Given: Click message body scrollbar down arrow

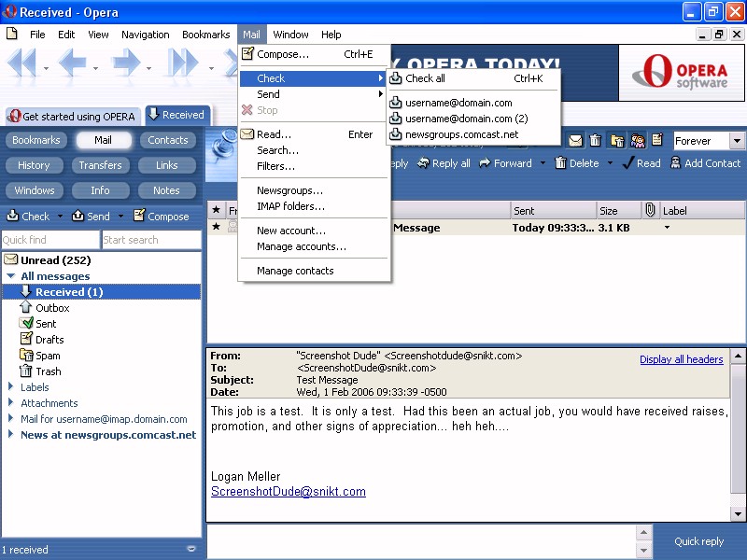Looking at the screenshot, I should point(738,514).
